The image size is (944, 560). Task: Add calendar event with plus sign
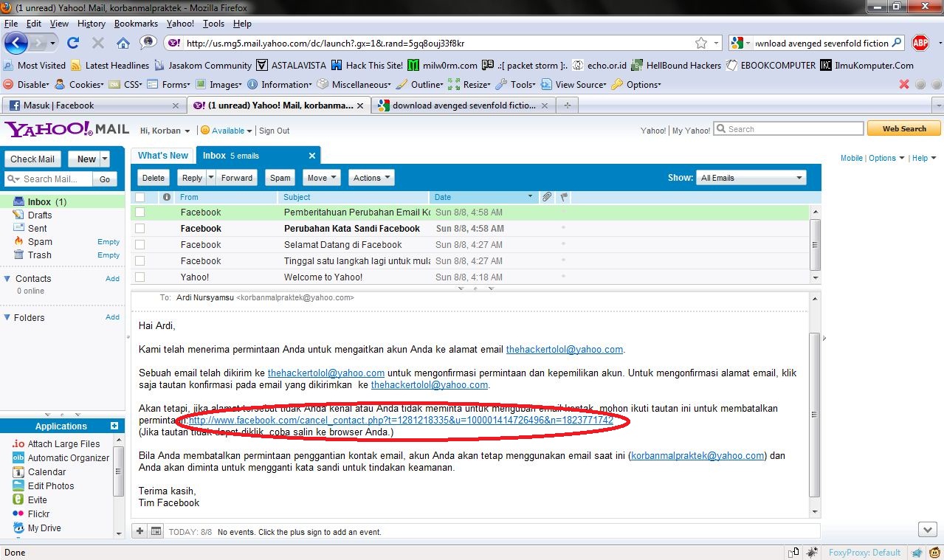click(x=140, y=531)
